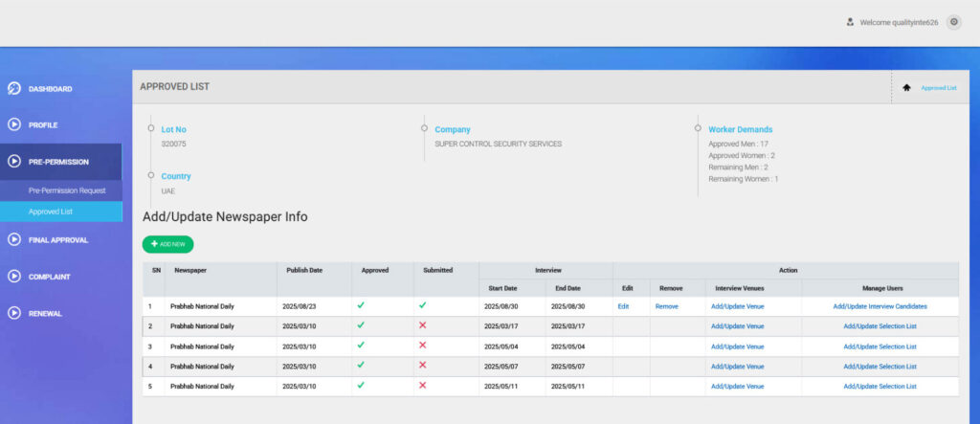Screen dimensions: 980x424
Task: Click the user avatar icon beside Welcome
Action: pos(850,22)
